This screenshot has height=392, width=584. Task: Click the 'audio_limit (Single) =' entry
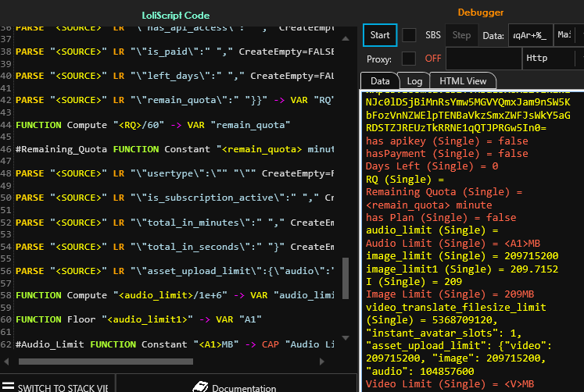(432, 230)
